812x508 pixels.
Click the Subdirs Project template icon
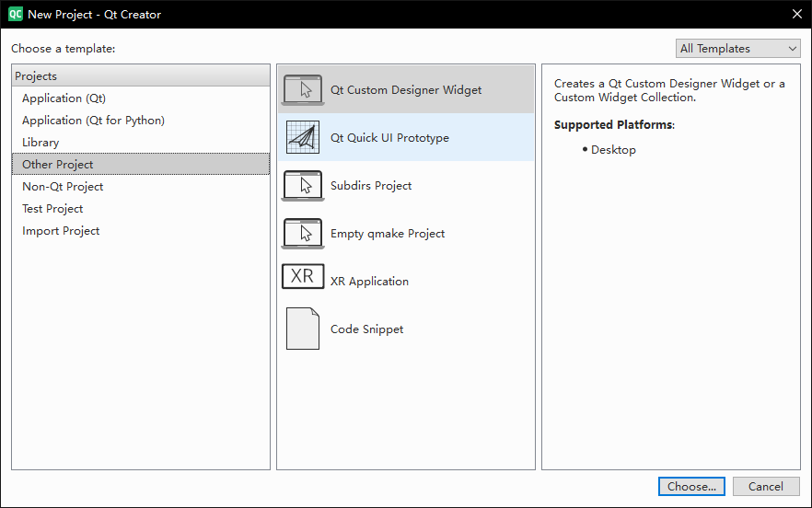click(303, 185)
